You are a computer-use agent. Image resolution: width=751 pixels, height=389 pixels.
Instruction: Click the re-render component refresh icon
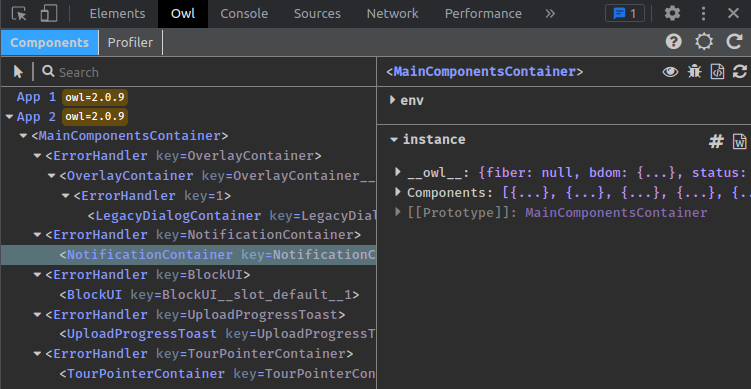point(740,72)
